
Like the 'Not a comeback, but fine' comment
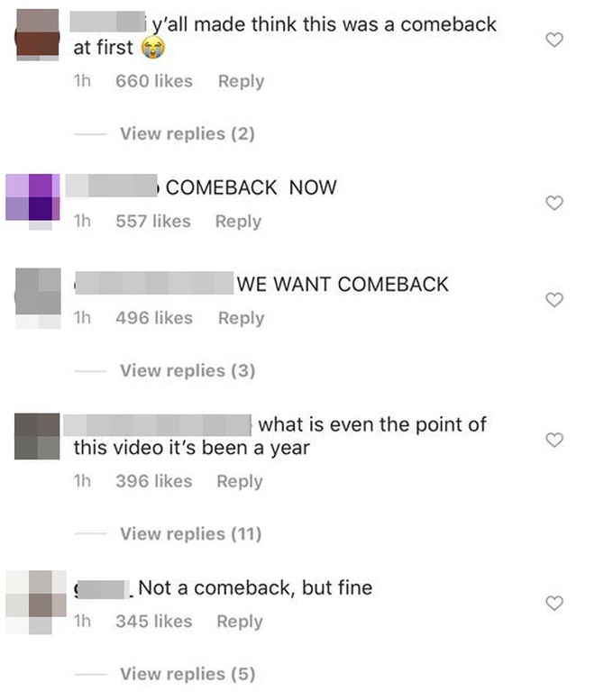pyautogui.click(x=554, y=603)
